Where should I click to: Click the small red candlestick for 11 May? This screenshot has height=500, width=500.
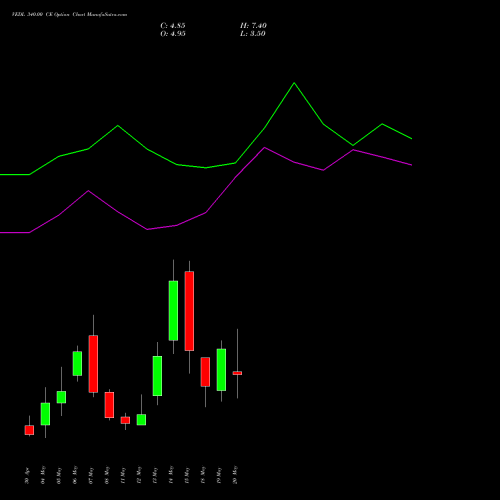[125, 420]
